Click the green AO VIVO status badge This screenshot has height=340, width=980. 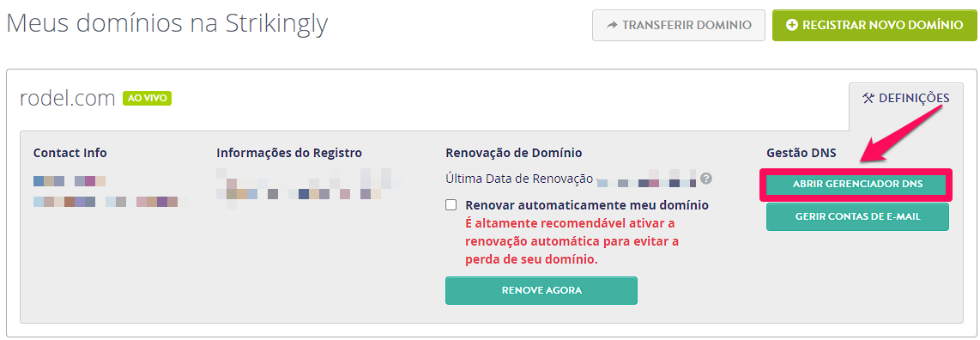point(147,98)
